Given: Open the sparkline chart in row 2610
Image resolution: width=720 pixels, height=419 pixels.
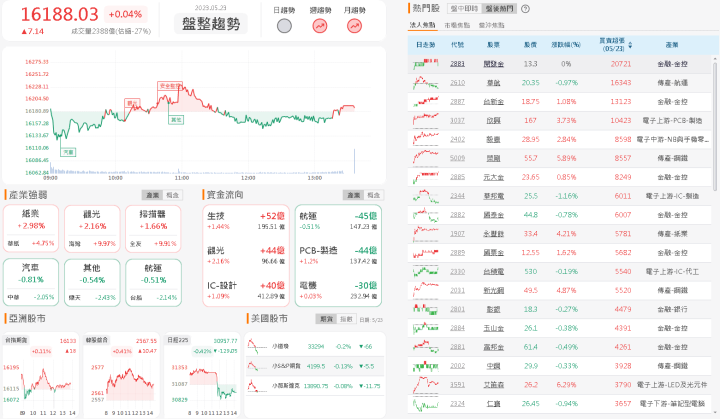Looking at the screenshot, I should coord(426,83).
